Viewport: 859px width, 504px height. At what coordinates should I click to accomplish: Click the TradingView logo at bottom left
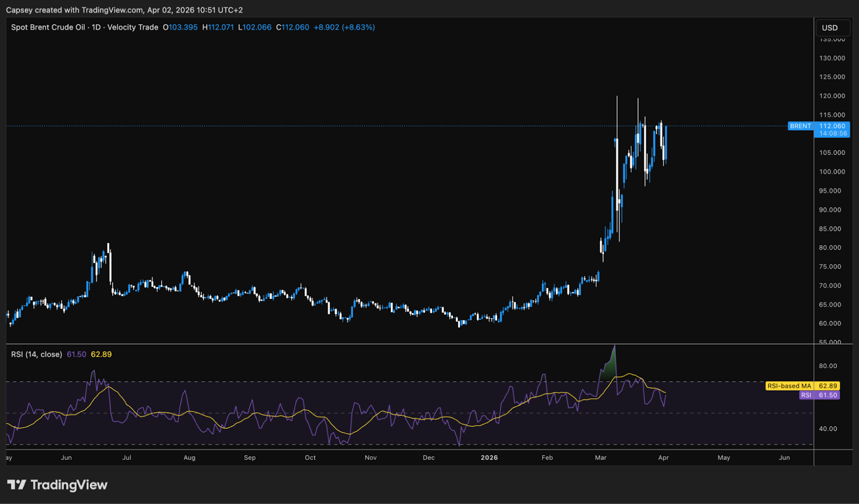point(57,485)
